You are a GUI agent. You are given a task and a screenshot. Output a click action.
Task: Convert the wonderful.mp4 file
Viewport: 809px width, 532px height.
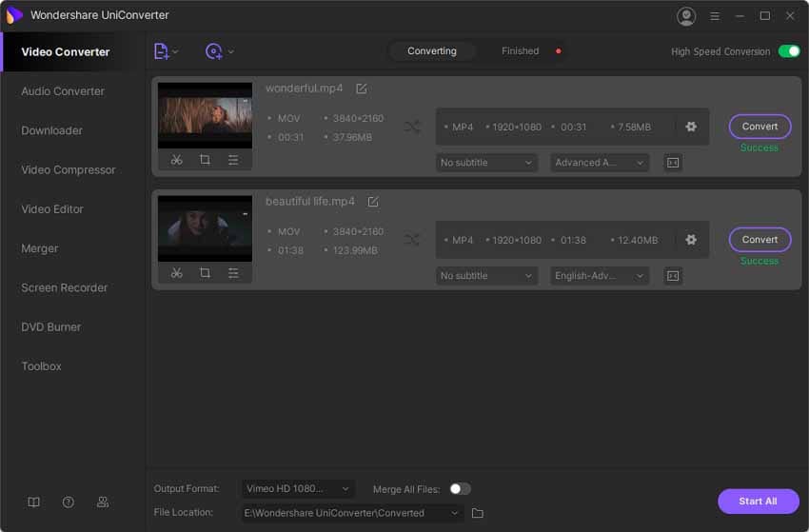[760, 127]
